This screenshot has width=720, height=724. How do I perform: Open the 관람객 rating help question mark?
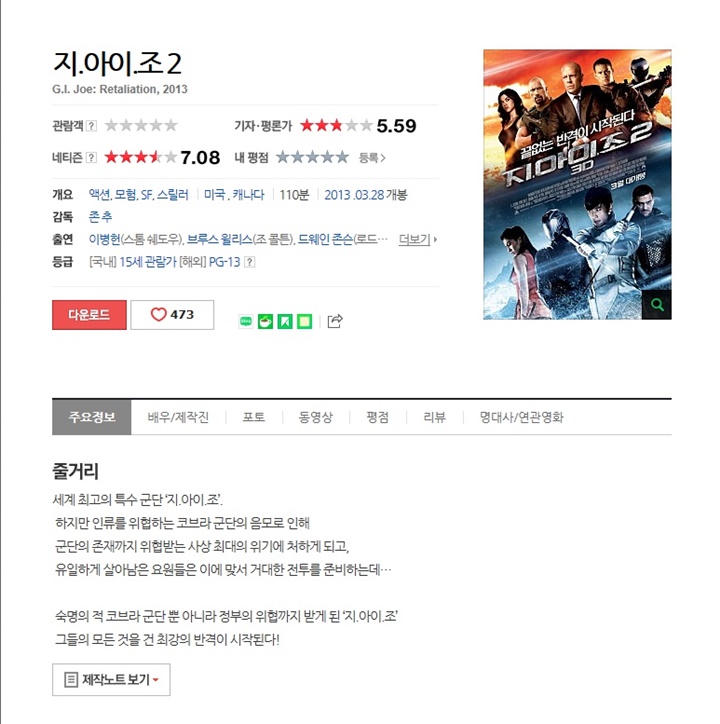(91, 126)
